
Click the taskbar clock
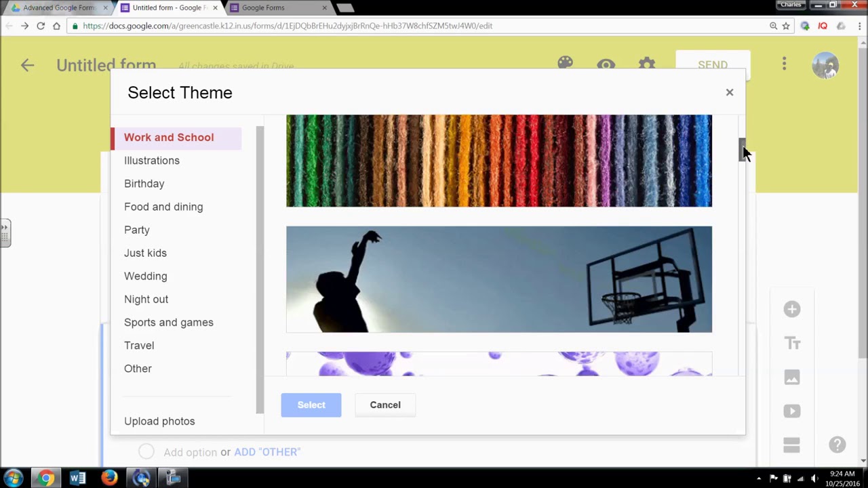pos(842,479)
